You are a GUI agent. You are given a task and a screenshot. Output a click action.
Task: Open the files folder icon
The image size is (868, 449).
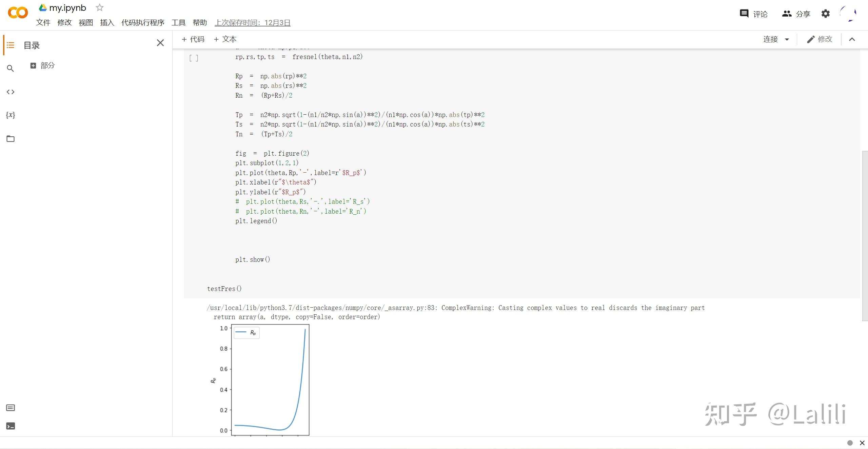coord(11,139)
